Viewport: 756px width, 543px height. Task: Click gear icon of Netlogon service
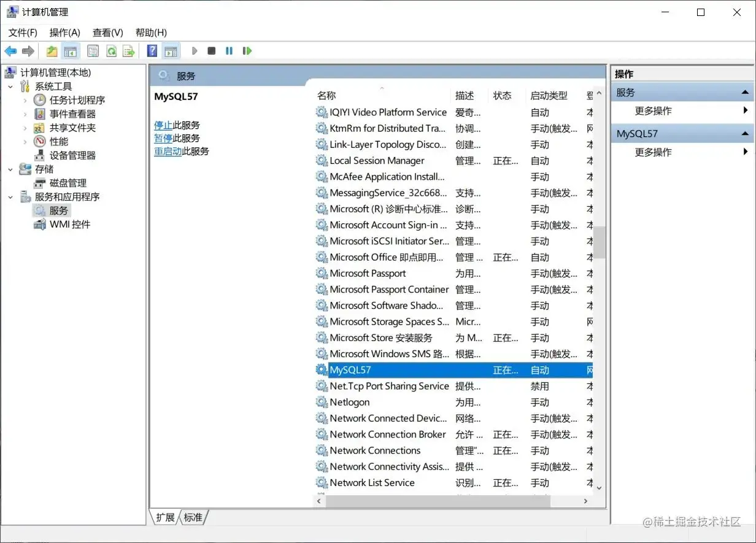[x=322, y=402]
